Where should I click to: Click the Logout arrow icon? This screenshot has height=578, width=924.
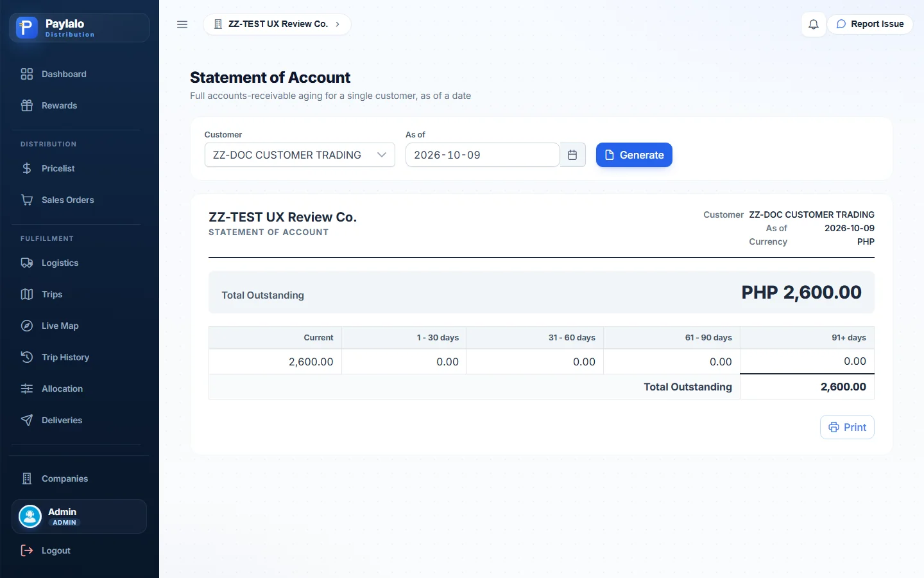[27, 550]
